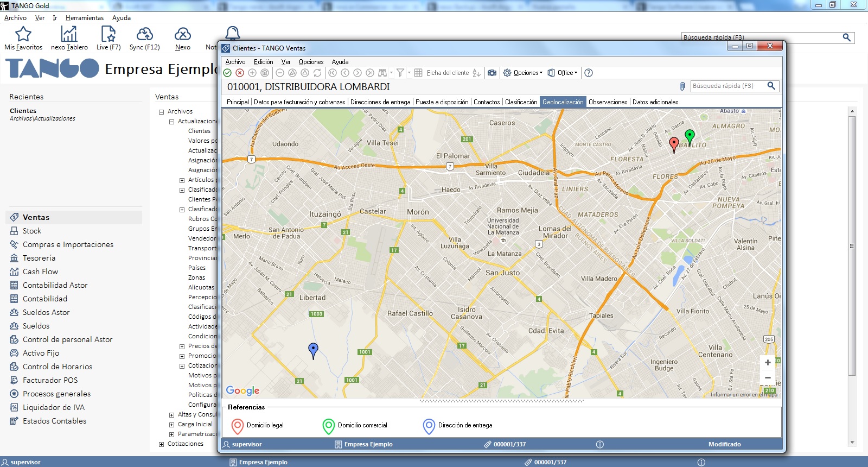Open Edición menu in Clientes window

pos(263,62)
